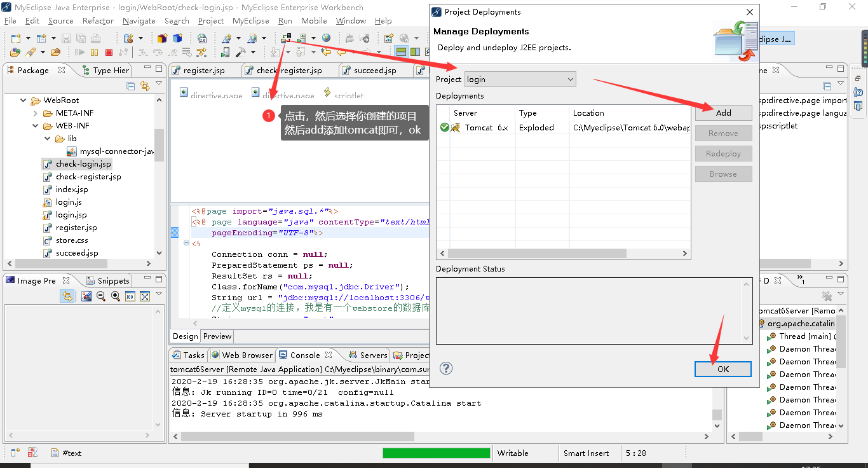Open the Project dropdown showing login
This screenshot has width=868, height=468.
pos(520,79)
